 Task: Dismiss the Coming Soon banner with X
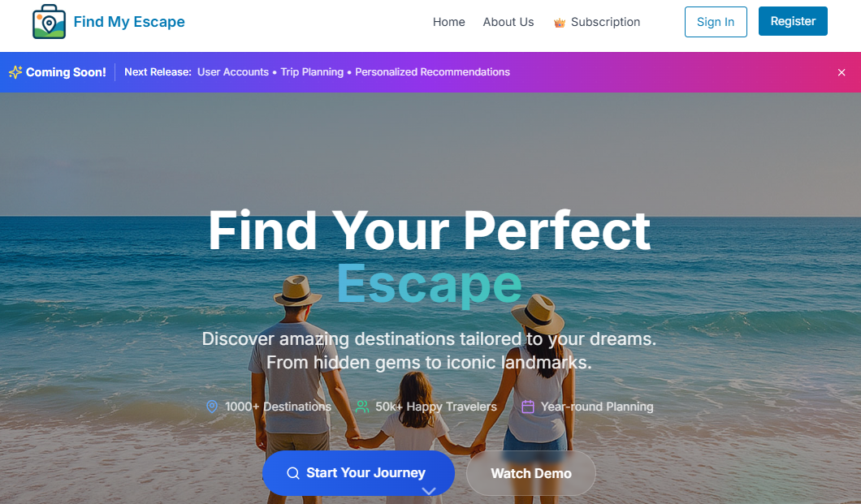(x=842, y=72)
